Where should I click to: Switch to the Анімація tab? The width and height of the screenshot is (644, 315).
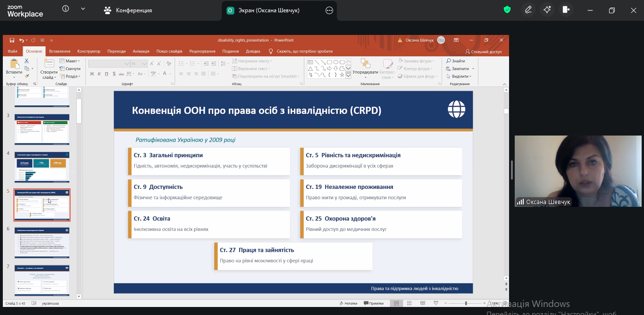141,51
